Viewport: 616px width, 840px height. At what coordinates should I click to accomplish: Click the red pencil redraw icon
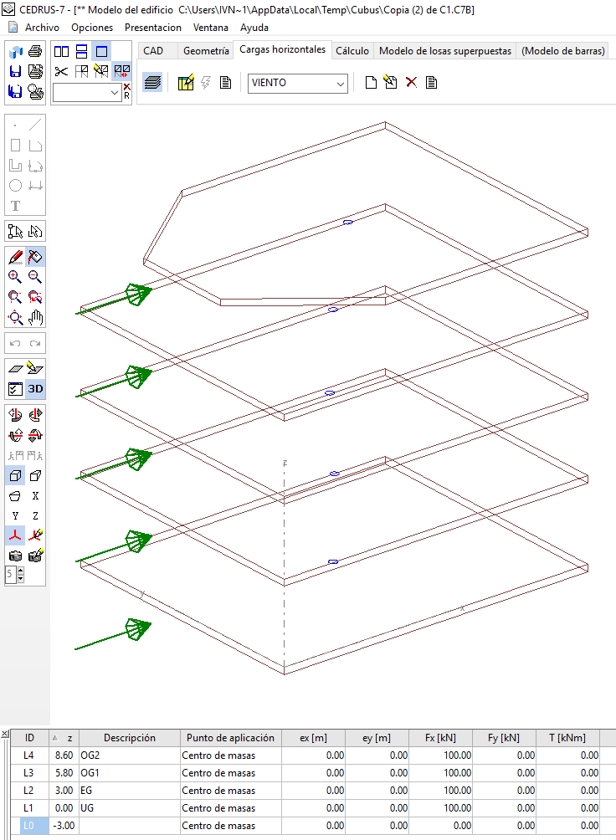point(15,257)
